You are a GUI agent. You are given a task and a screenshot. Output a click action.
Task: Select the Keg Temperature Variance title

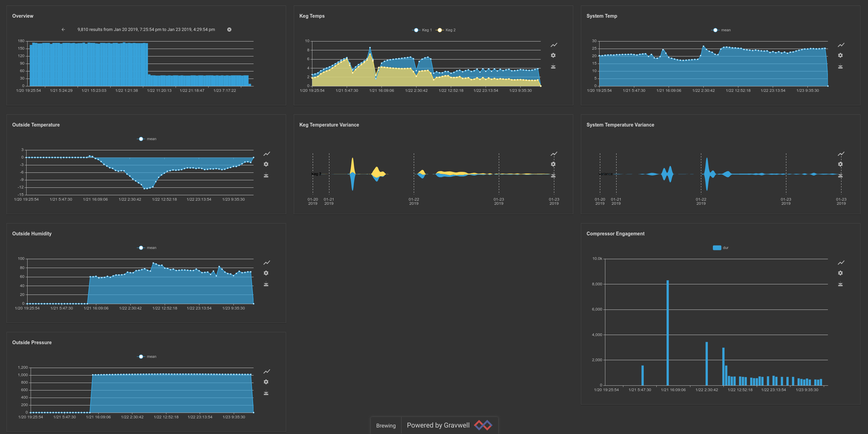(329, 125)
